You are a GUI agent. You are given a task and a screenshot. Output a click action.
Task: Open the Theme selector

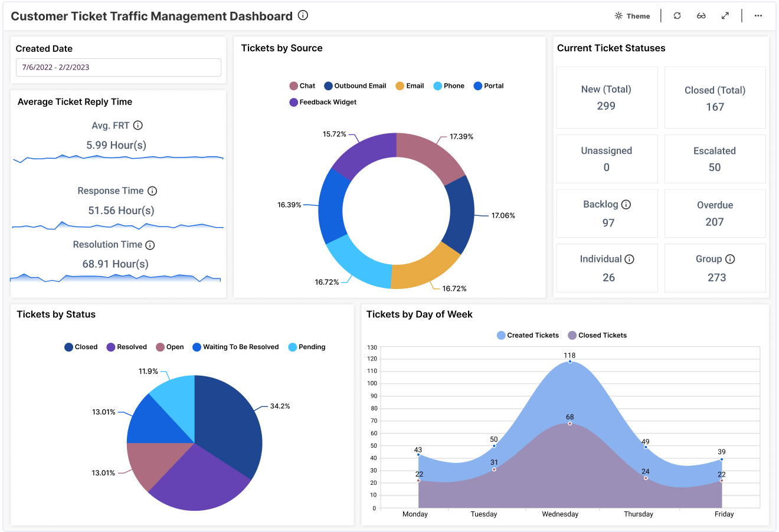point(632,16)
